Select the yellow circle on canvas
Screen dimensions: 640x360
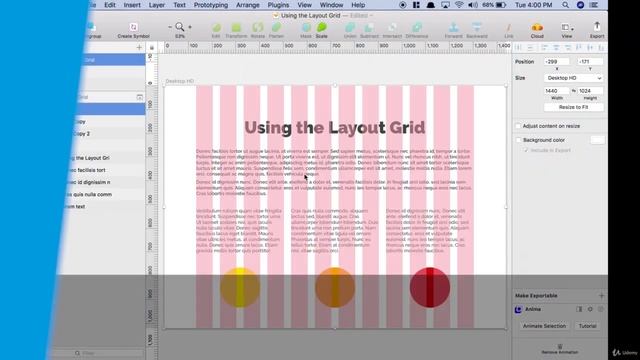(240, 287)
